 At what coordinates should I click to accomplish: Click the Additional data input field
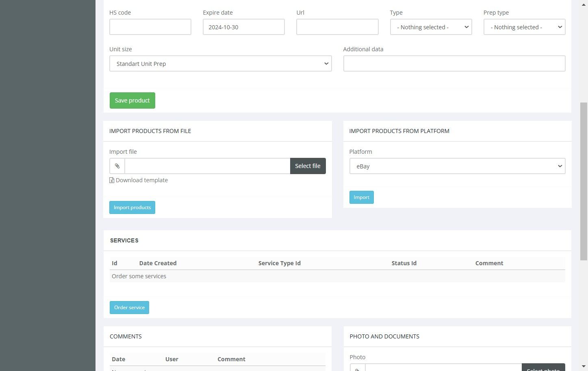(454, 63)
